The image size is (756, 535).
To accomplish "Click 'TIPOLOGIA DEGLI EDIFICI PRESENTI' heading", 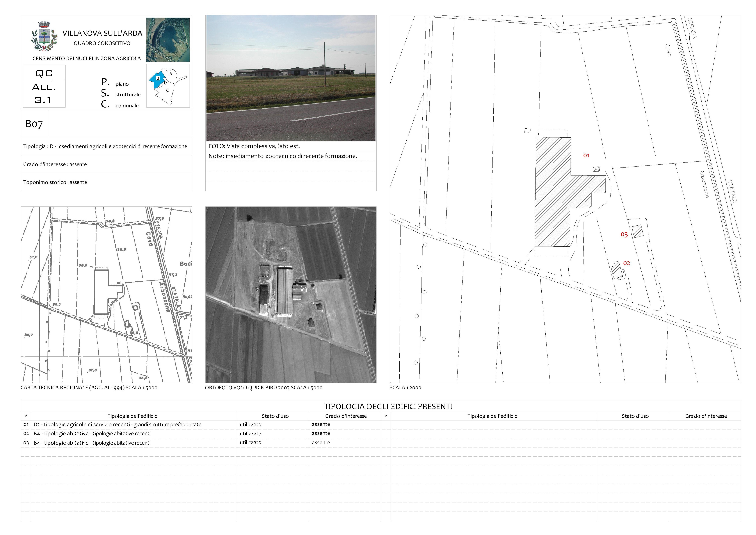I will (388, 407).
